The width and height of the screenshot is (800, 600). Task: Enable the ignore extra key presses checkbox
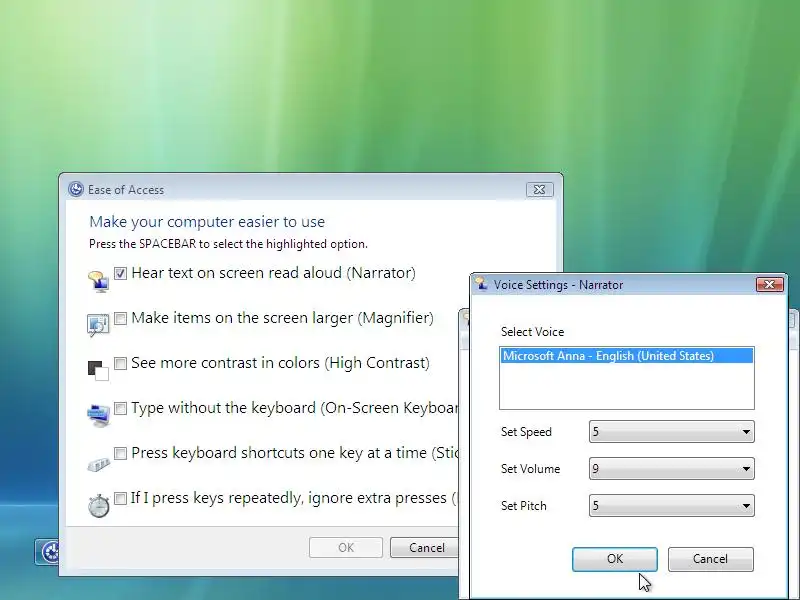click(x=120, y=498)
